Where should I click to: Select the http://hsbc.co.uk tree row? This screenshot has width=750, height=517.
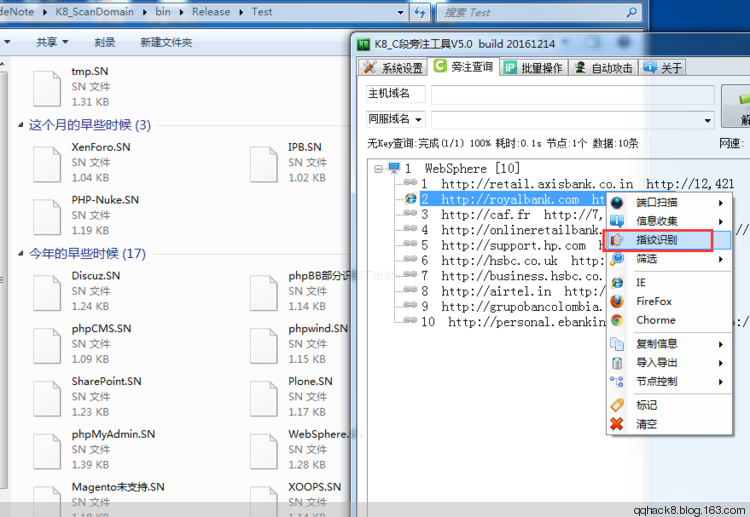(512, 261)
